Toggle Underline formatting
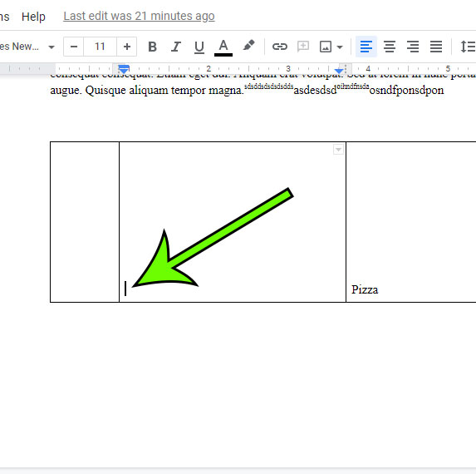476x474 pixels. 199,47
